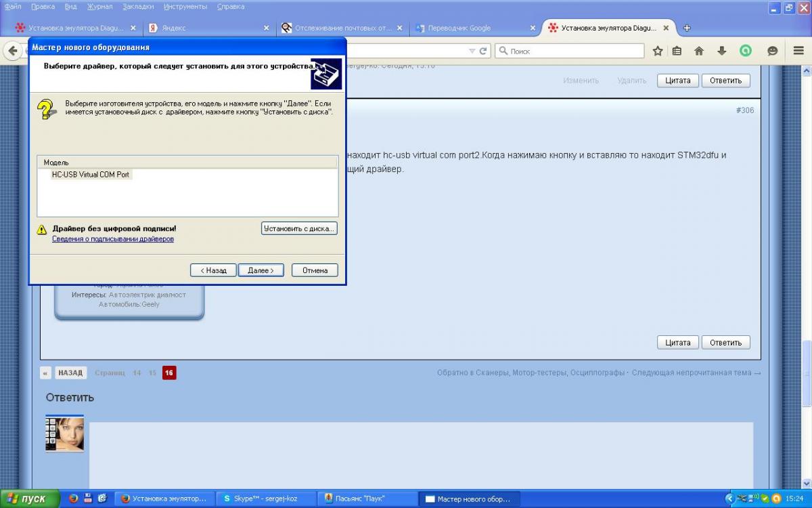Image resolution: width=812 pixels, height=508 pixels.
Task: Go to page 15
Action: [x=152, y=373]
